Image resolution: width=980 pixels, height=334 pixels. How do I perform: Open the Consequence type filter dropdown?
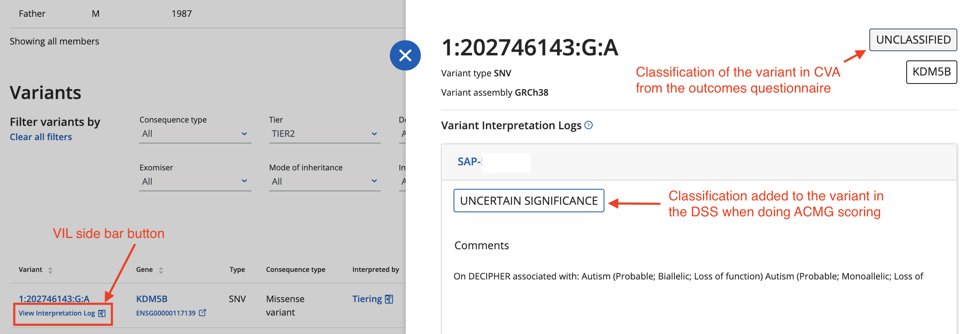(195, 134)
